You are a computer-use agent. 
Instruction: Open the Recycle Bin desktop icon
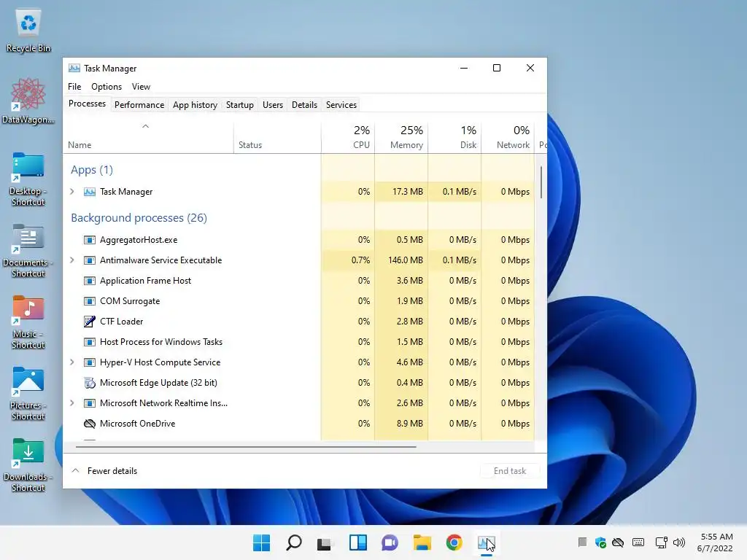click(x=28, y=31)
